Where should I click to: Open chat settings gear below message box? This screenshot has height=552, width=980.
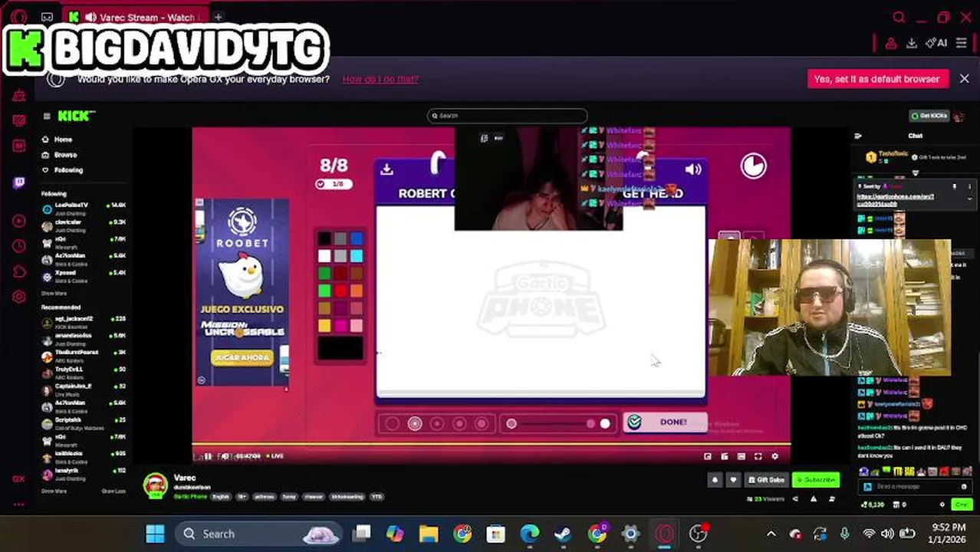(x=942, y=504)
